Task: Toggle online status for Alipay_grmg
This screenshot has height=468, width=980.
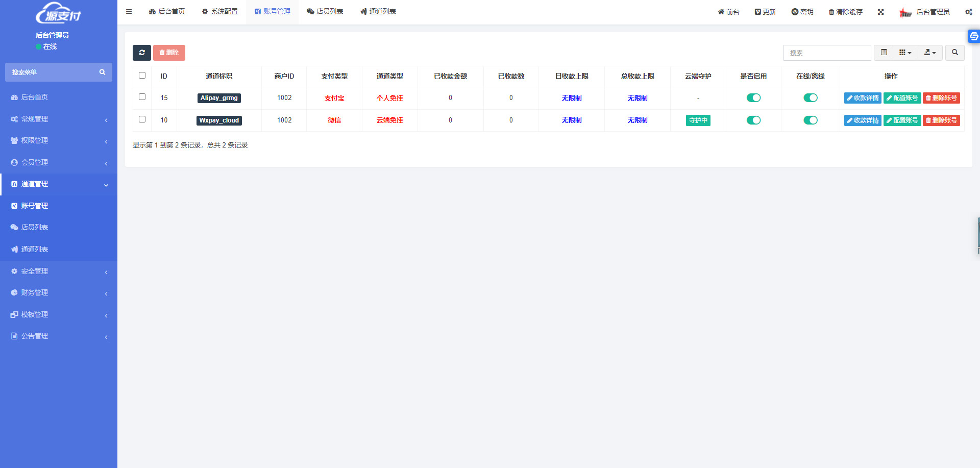Action: (810, 98)
